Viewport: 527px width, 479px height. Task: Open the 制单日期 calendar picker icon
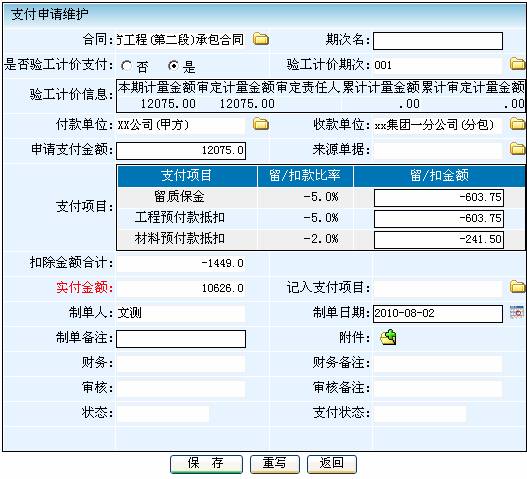click(x=517, y=312)
